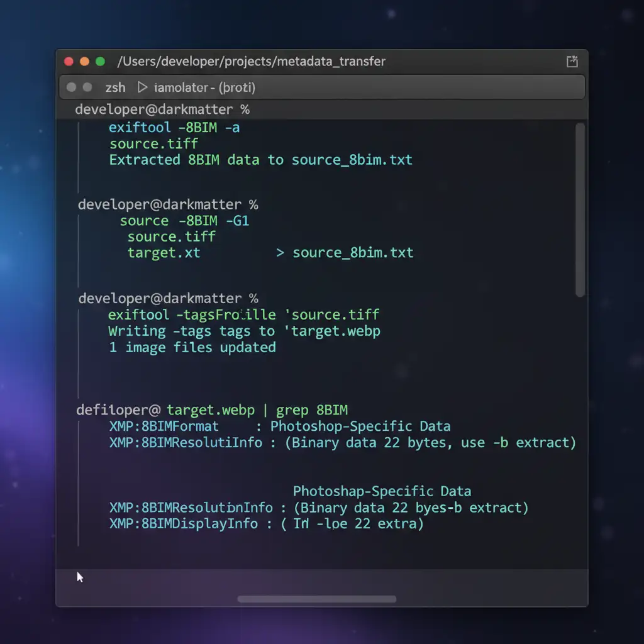Click the '> source_8bim.txt' redirect text
Screen dimensions: 644x644
tap(345, 253)
